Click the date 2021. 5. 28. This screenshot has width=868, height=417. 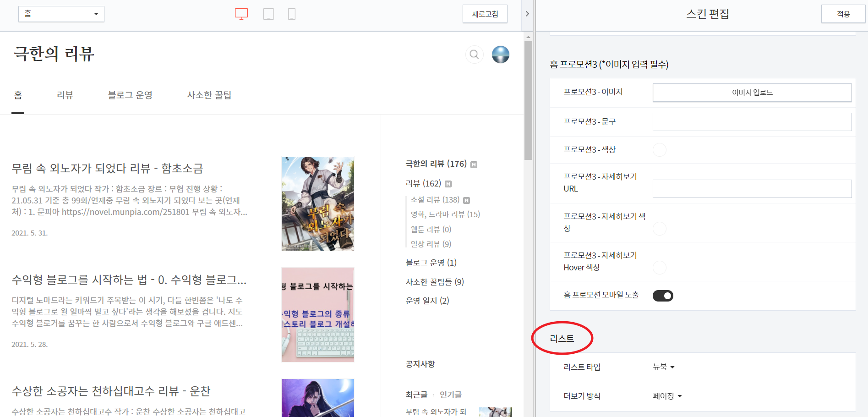30,344
